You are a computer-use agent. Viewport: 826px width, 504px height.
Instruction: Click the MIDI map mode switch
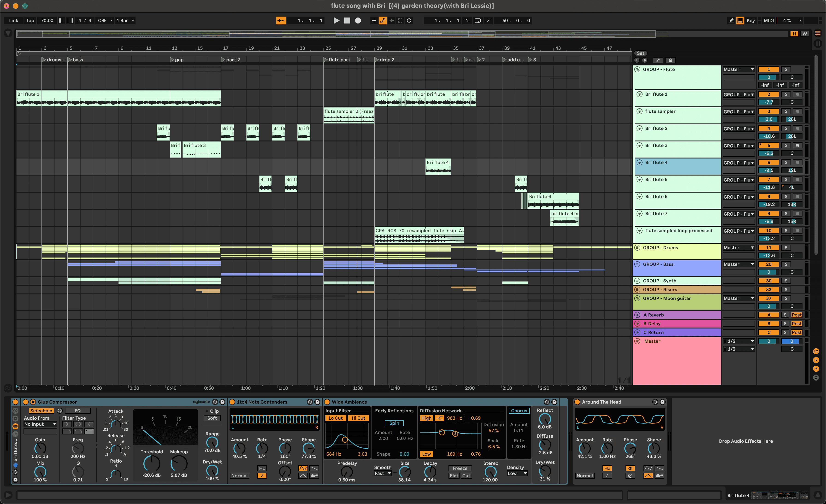pos(768,21)
